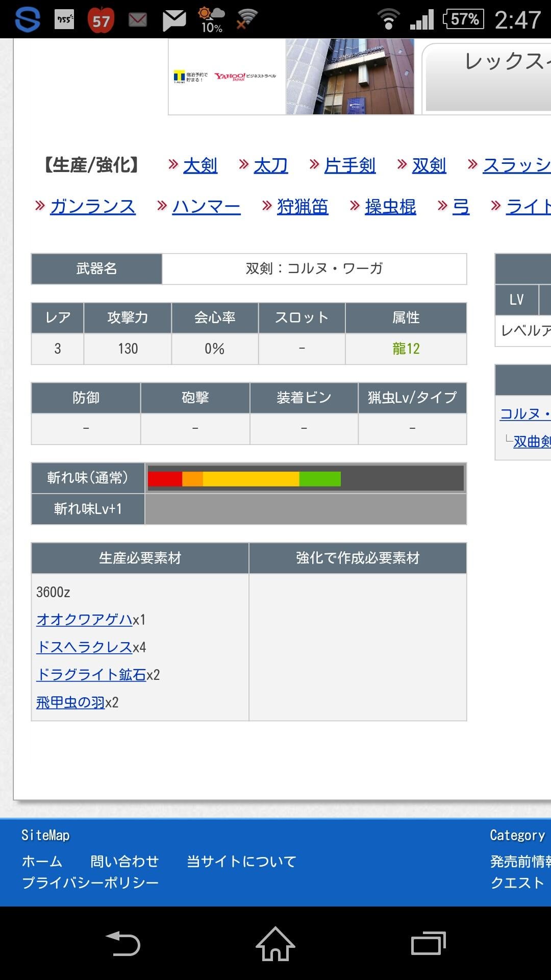Tap the 755 app notification icon
The image size is (551, 980).
click(64, 19)
